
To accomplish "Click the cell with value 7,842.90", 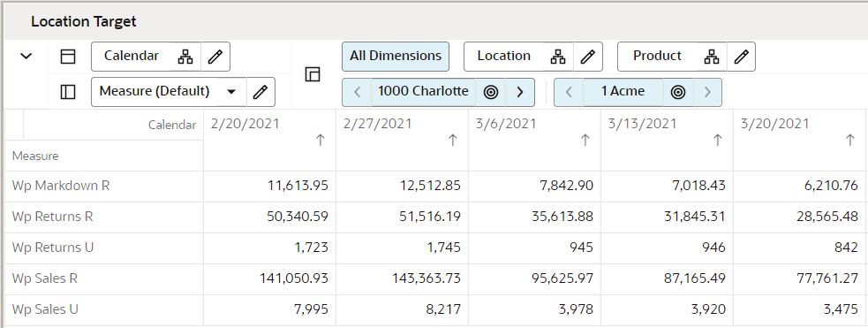I will [535, 187].
